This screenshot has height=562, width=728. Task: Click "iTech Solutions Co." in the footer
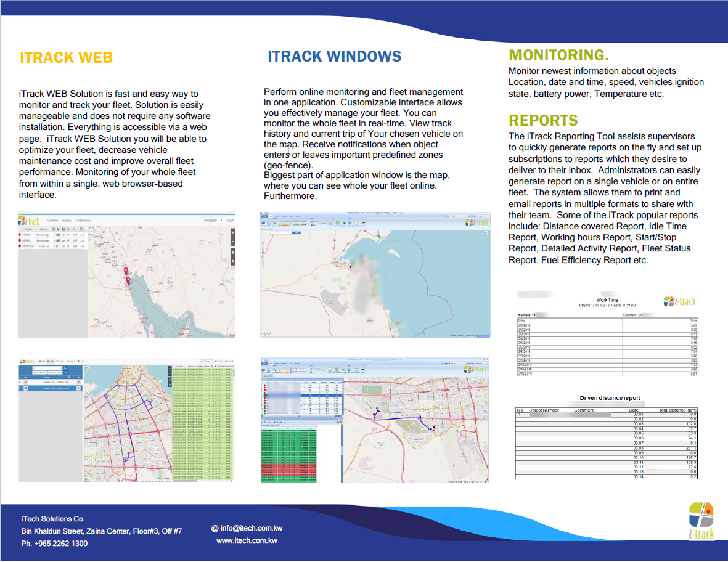[53, 519]
